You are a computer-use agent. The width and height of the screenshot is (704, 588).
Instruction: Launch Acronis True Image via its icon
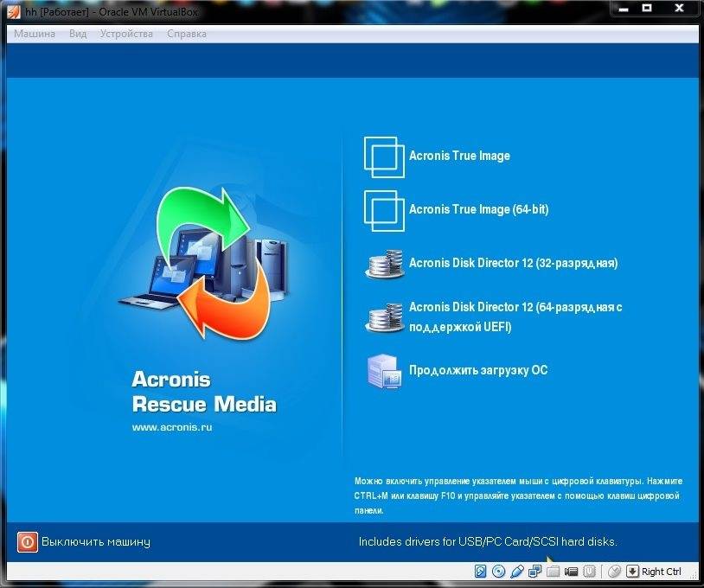click(384, 157)
